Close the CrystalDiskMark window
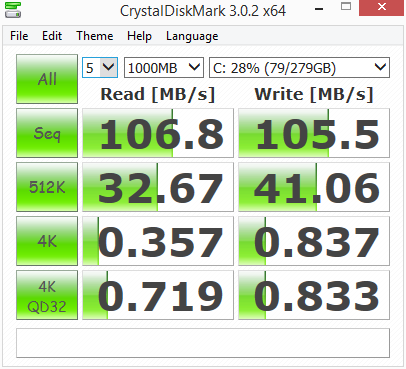Viewport: 406px width, 369px height. [x=382, y=7]
